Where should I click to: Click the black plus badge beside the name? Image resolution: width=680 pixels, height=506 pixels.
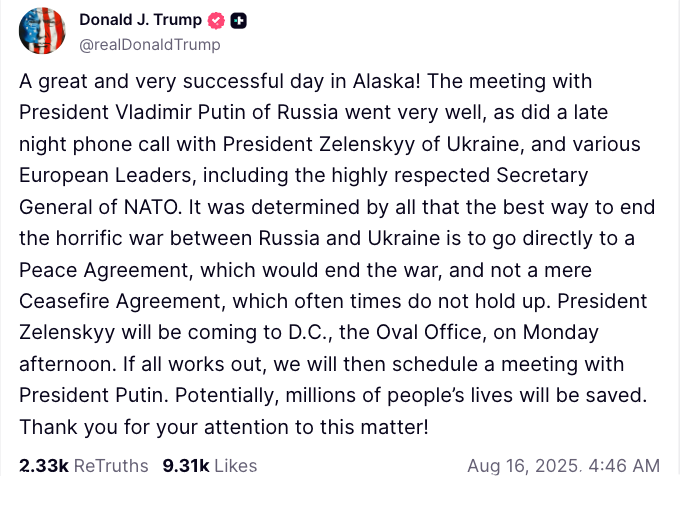(239, 20)
